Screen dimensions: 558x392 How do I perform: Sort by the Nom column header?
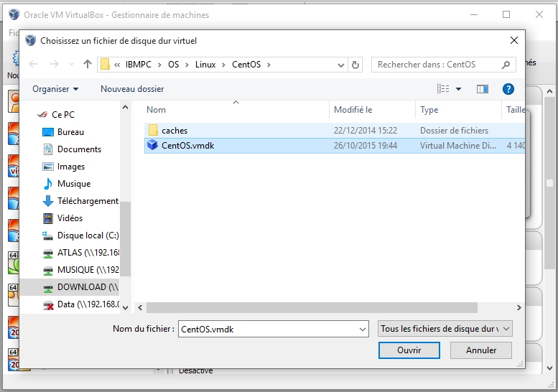(156, 110)
